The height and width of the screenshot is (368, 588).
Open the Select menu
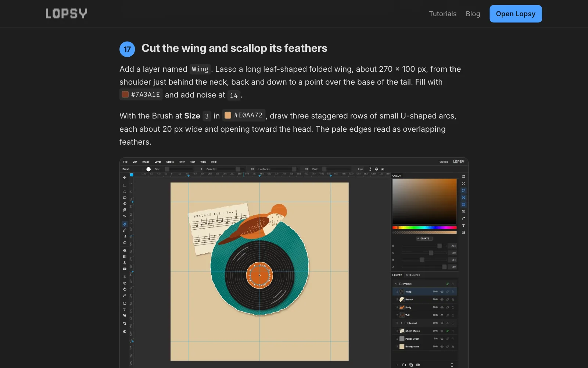170,162
